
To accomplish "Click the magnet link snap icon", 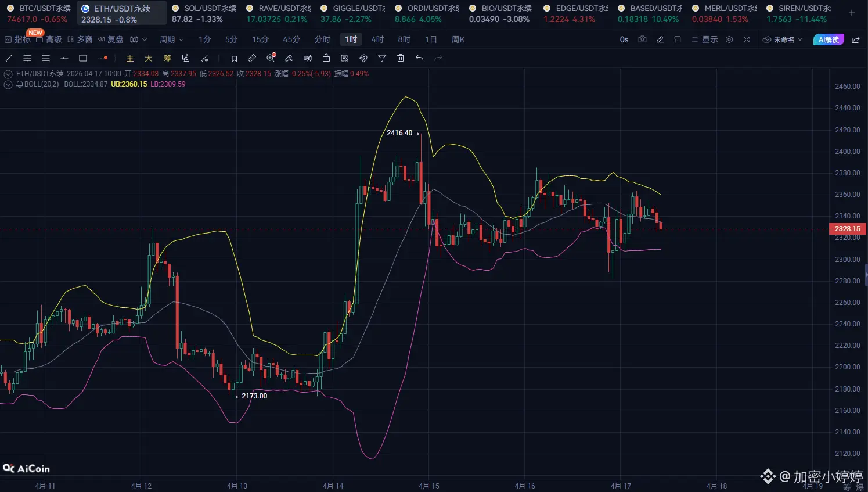I will tap(363, 58).
